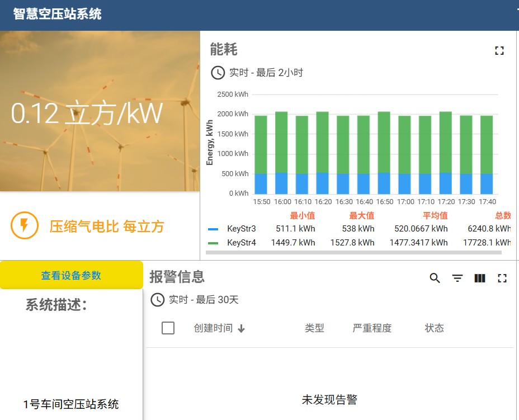Open the column display settings icon
519x420 pixels.
click(x=480, y=278)
